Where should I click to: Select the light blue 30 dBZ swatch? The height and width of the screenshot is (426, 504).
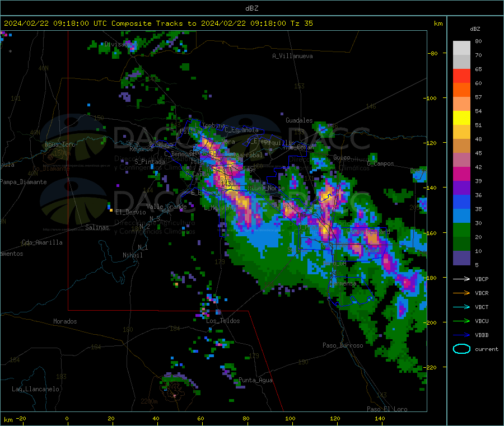[x=461, y=216]
